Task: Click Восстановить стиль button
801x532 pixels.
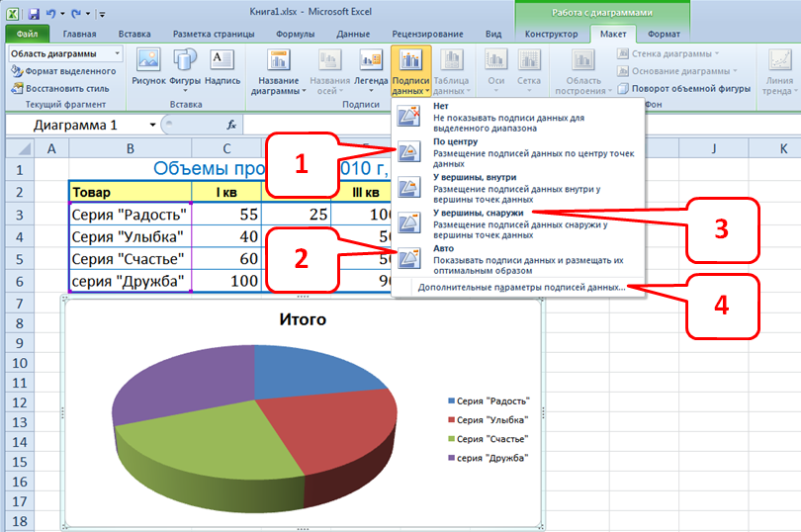Action: (x=65, y=88)
